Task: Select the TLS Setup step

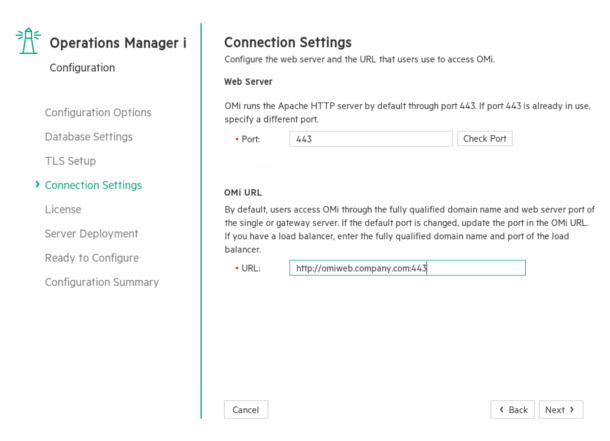Action: pyautogui.click(x=70, y=161)
